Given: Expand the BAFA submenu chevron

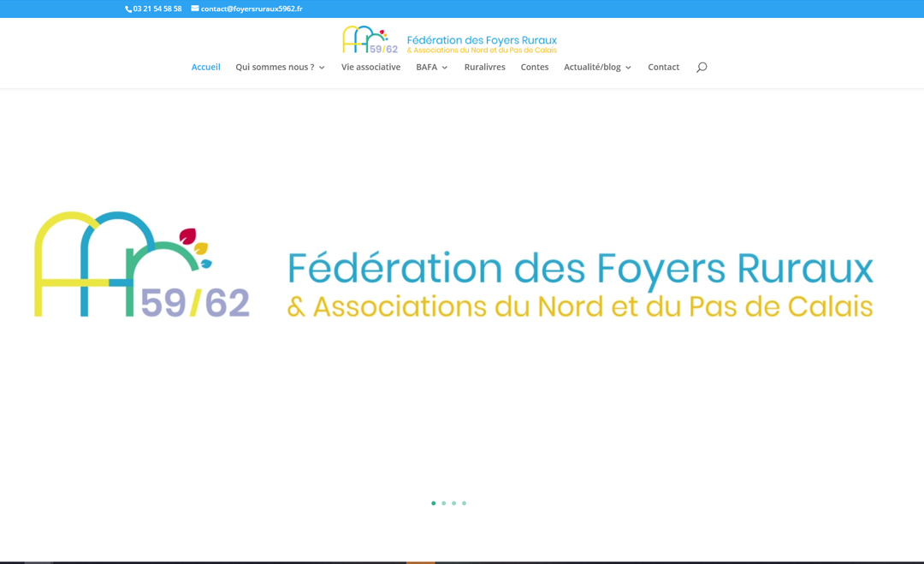Looking at the screenshot, I should coord(445,68).
